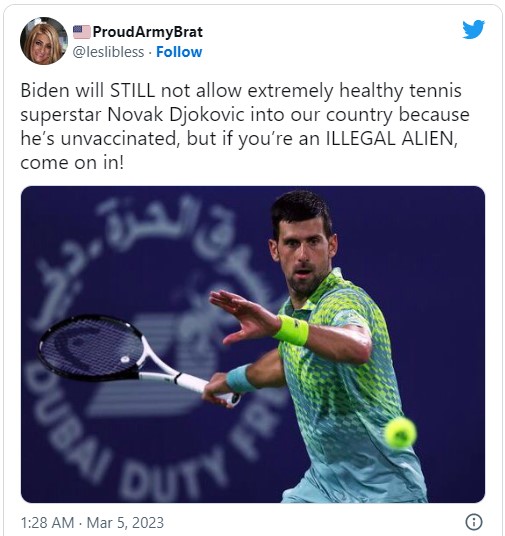Click the Mar 5, 2023 date

[125, 523]
